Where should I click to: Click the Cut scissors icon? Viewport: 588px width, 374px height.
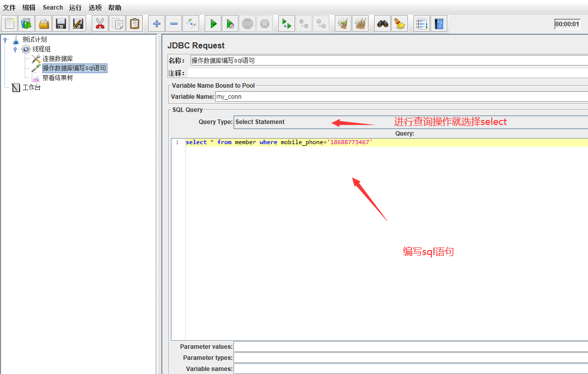pyautogui.click(x=100, y=24)
